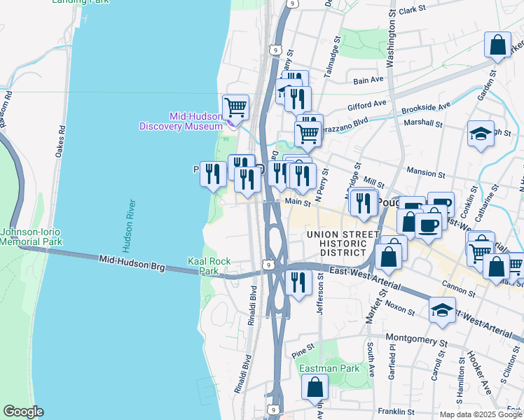
Task: Click the Johnson-Iorio Memorial Park label
Action: (x=31, y=237)
